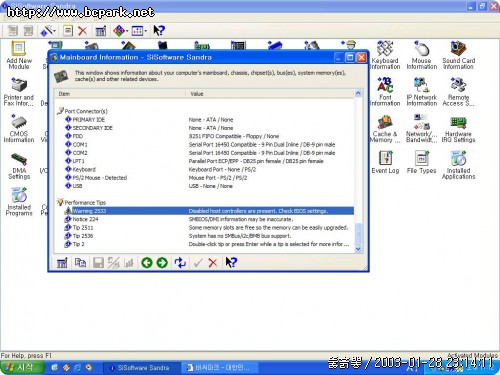This screenshot has height=375, width=500.
Task: Click options table icon at bottom toolbar left
Action: [62, 263]
